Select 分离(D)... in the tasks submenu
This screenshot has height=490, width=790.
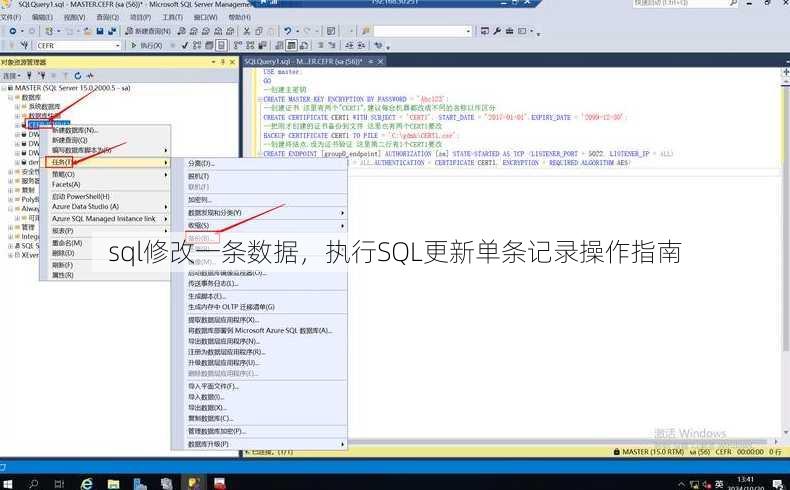[259, 164]
